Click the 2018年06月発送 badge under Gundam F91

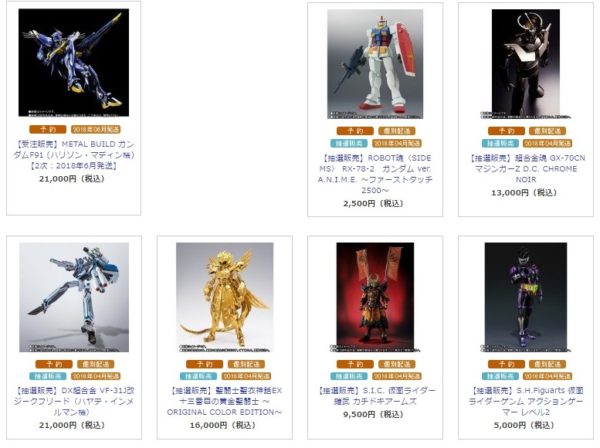96,130
